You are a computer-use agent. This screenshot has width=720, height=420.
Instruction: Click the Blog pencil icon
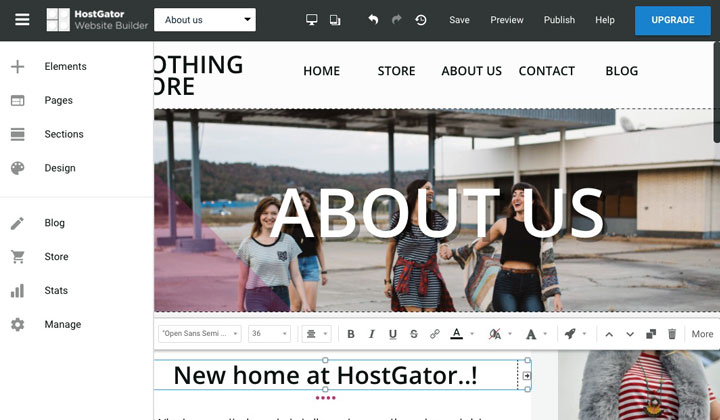17,223
